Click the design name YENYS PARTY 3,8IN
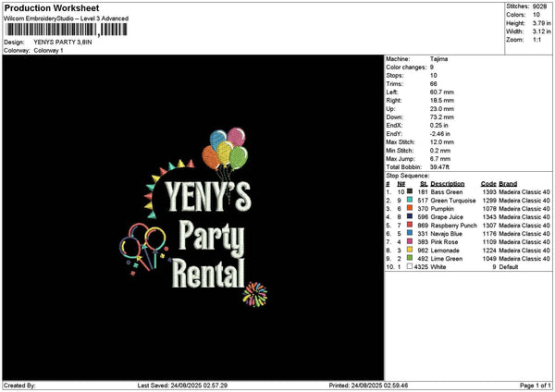The height and width of the screenshot is (392, 555). pyautogui.click(x=63, y=43)
